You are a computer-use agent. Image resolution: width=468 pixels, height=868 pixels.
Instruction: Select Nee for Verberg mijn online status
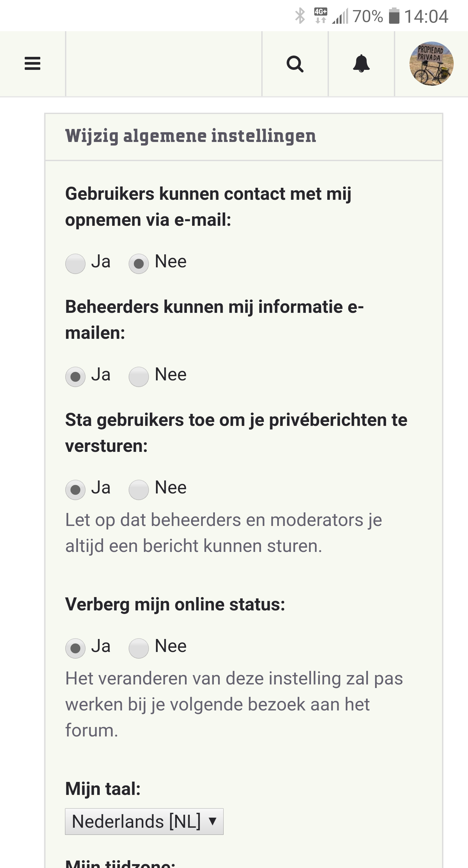(x=138, y=648)
